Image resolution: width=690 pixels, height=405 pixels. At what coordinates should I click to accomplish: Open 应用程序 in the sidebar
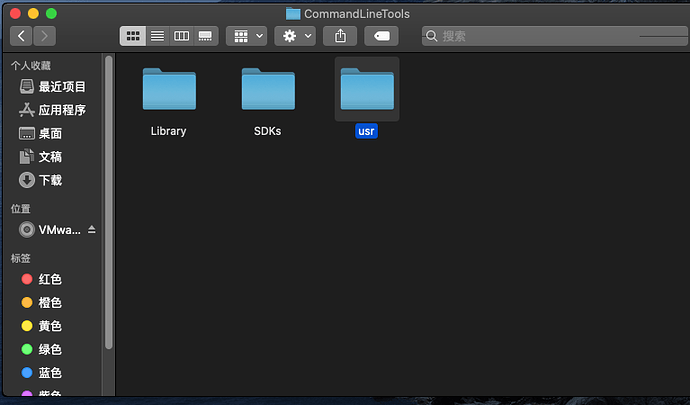(x=53, y=110)
